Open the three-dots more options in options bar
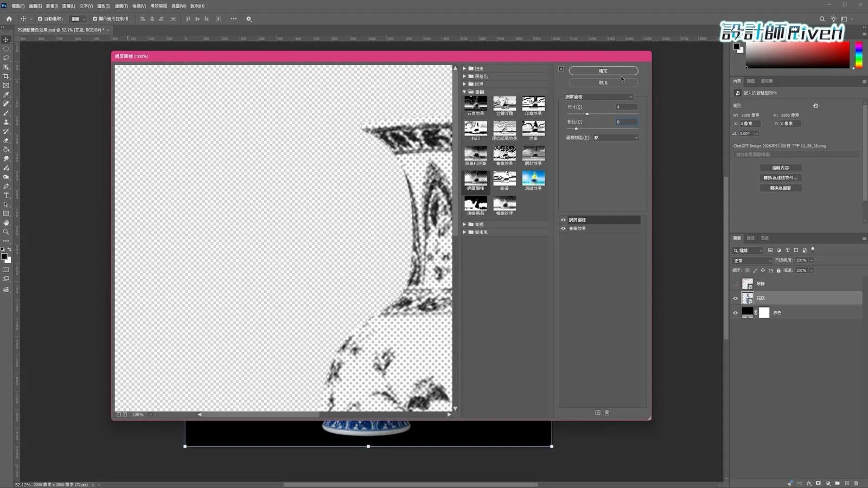 point(234,19)
